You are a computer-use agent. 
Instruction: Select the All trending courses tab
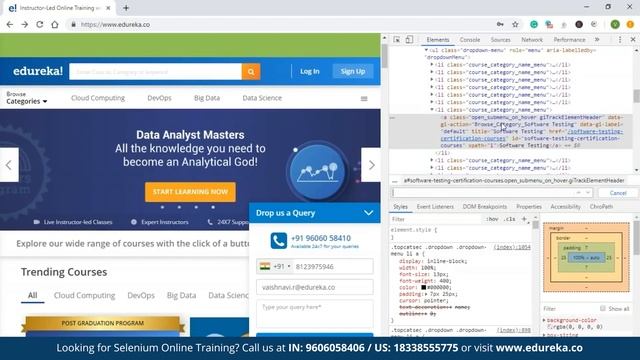point(33,295)
